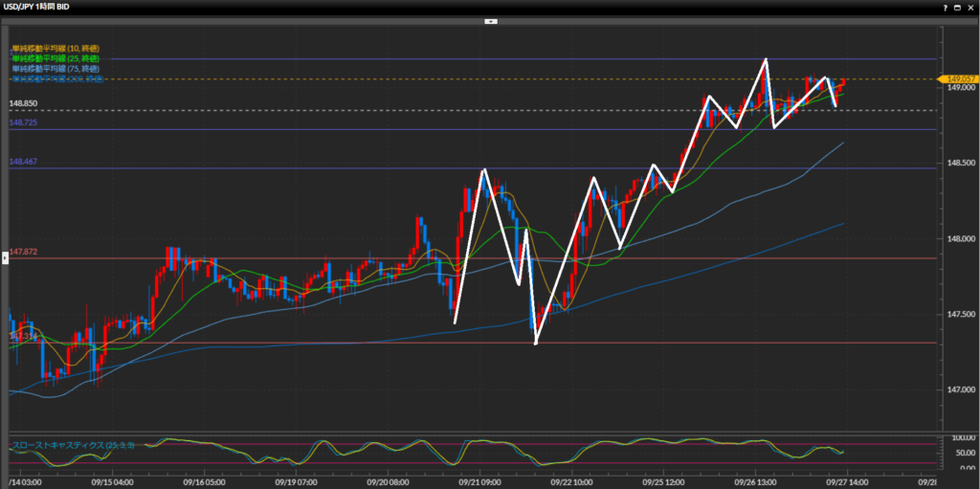This screenshot has height=489, width=980.
Task: Select the 148.467 horizontal line label
Action: [23, 163]
